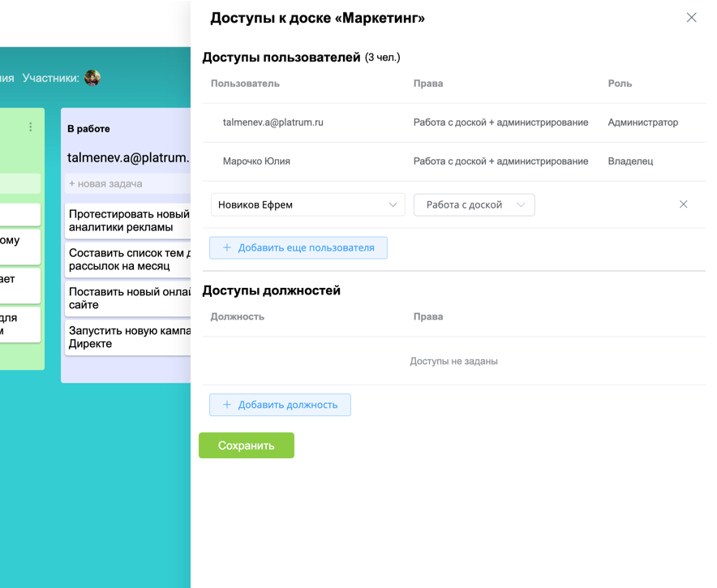This screenshot has width=717, height=588.
Task: Open the column options kebab menu
Action: tap(30, 127)
